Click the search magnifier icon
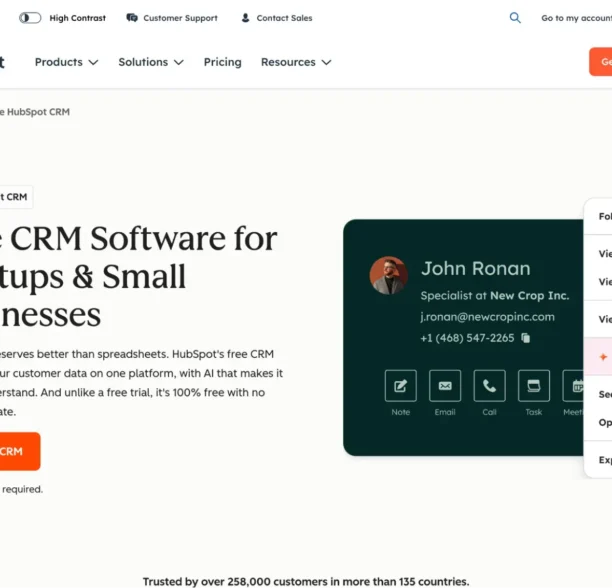This screenshot has width=612, height=588. point(515,18)
